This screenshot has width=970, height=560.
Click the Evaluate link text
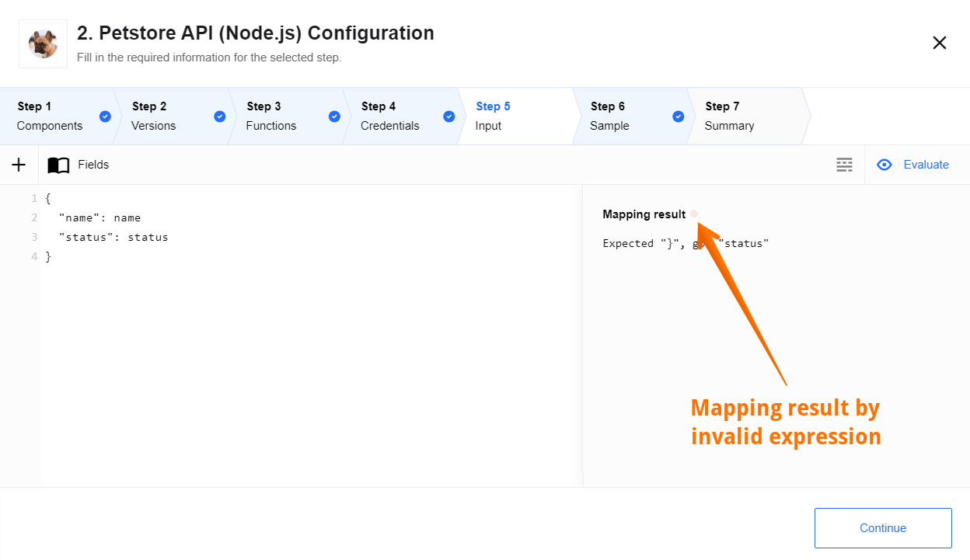click(926, 165)
